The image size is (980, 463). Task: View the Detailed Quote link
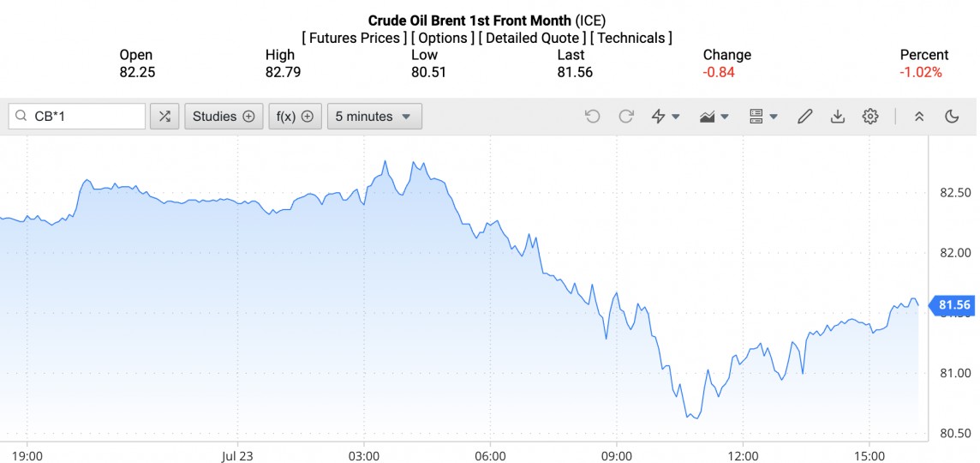(532, 38)
